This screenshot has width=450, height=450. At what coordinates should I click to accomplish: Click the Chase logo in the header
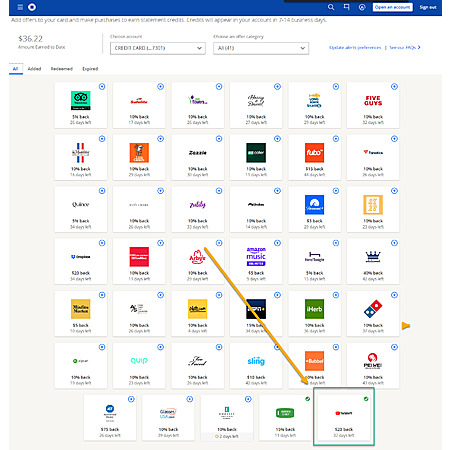(x=32, y=7)
